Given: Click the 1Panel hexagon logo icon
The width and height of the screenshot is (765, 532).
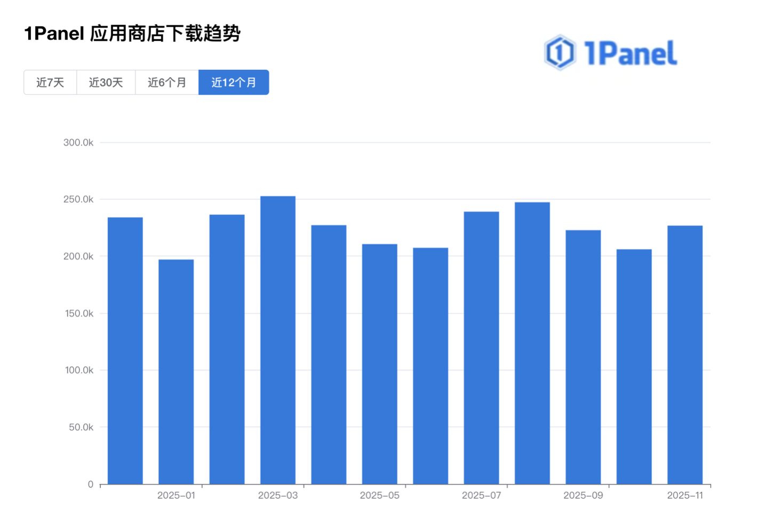Looking at the screenshot, I should click(x=560, y=53).
